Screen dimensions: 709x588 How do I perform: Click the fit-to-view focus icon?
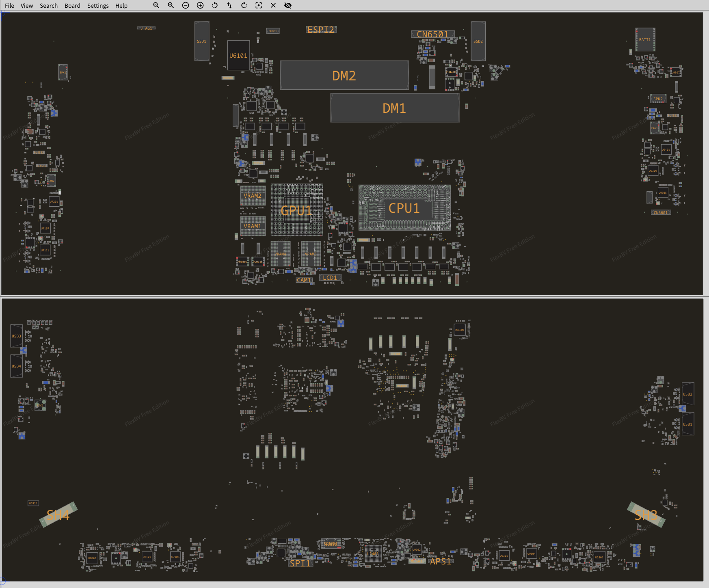259,5
